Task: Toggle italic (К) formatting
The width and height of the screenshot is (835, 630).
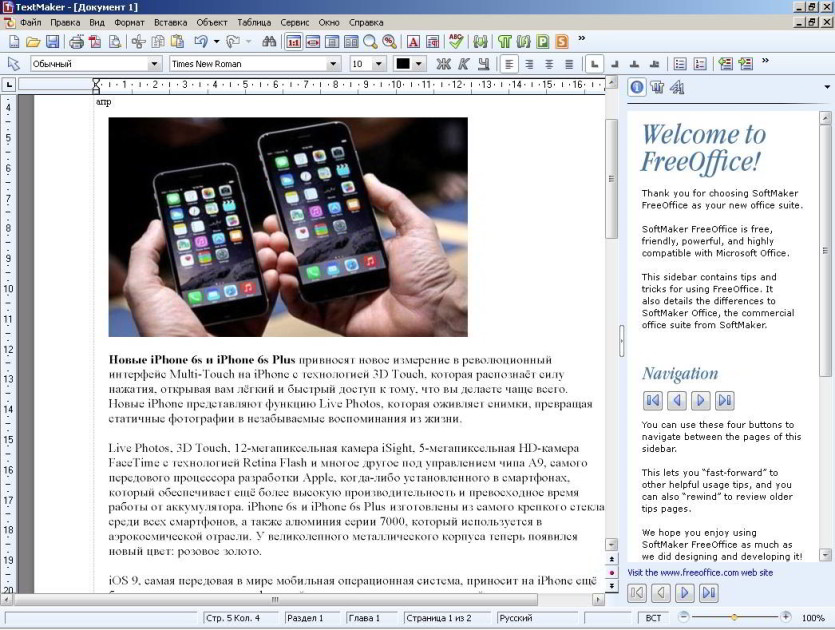Action: click(463, 64)
